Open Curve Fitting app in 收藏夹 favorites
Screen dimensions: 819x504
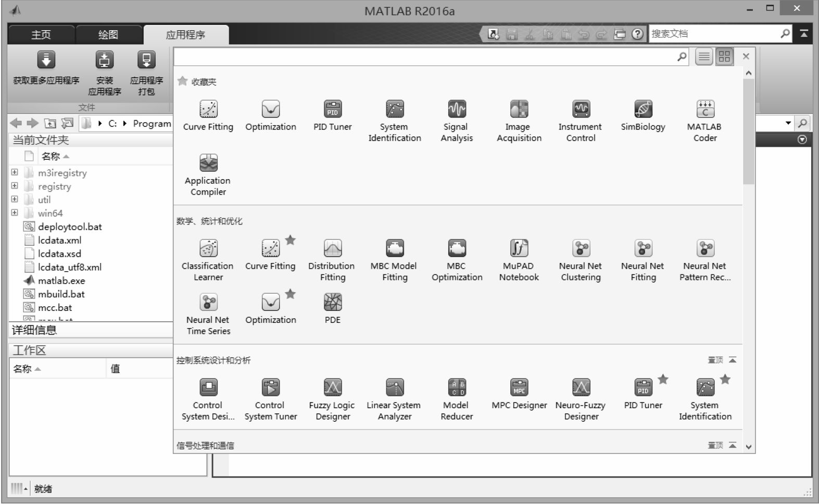point(208,115)
